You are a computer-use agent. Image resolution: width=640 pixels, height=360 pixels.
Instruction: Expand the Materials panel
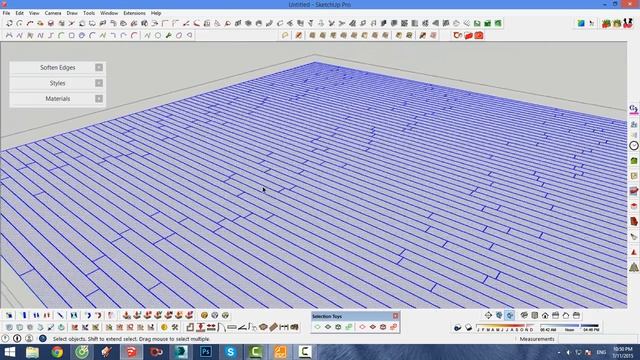coord(58,98)
